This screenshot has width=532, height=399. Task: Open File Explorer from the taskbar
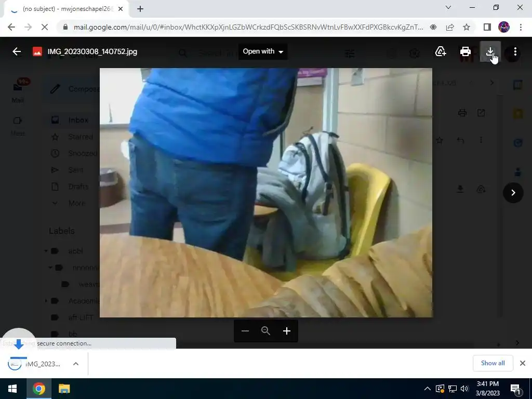(x=64, y=389)
